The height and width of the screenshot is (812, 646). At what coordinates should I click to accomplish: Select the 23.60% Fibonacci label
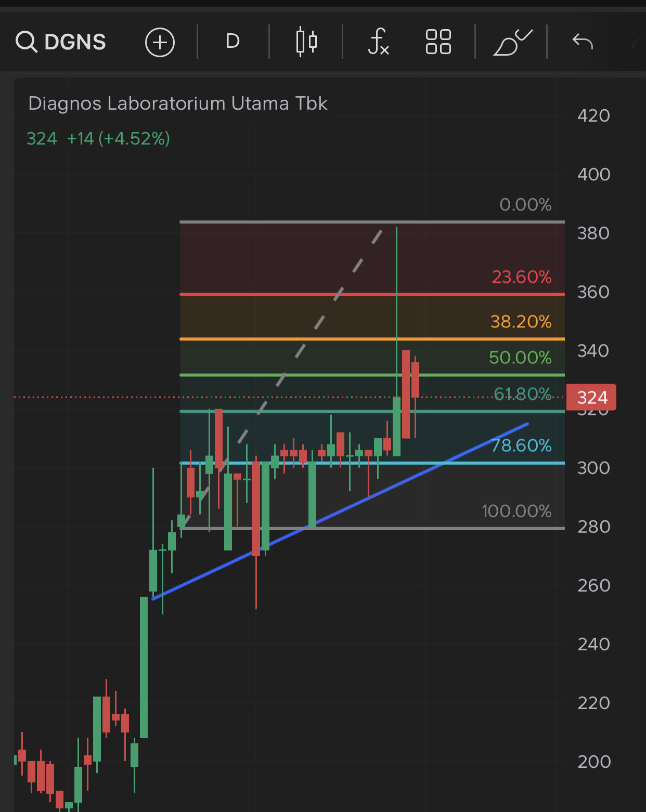(x=522, y=277)
